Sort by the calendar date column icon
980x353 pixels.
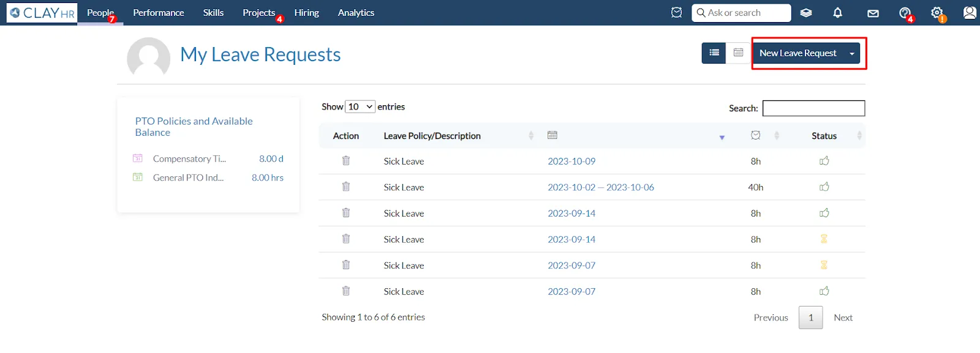tap(552, 135)
